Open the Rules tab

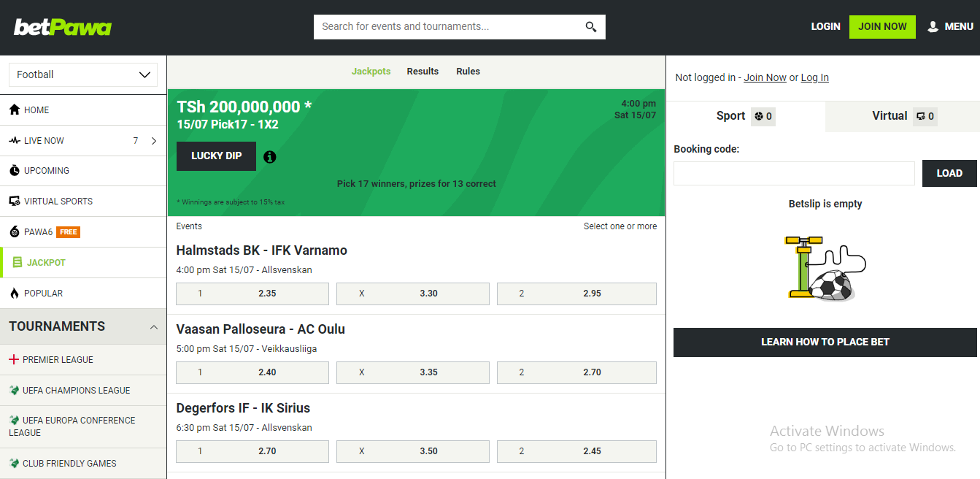pos(468,72)
